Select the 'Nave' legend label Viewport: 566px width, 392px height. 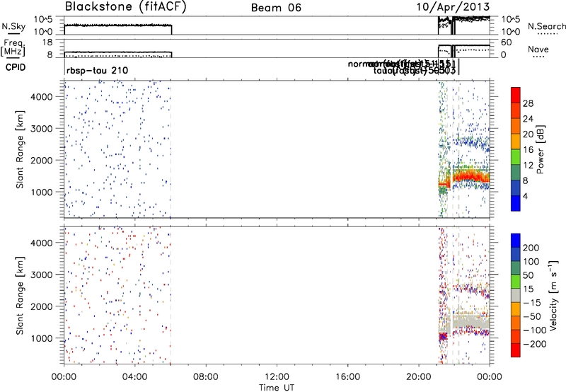click(538, 50)
